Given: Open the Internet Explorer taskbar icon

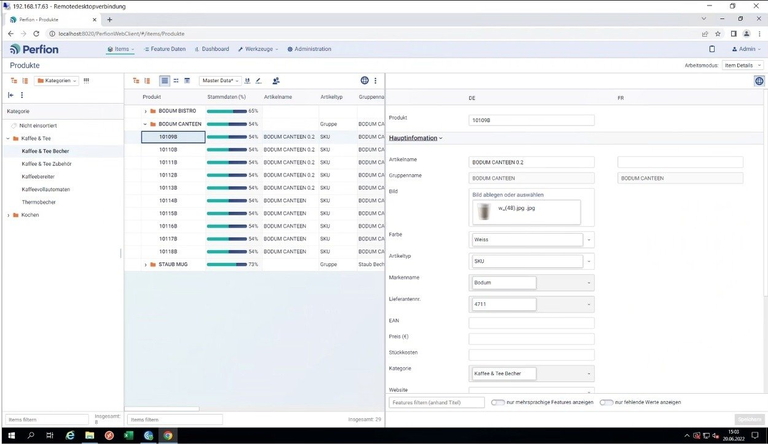Looking at the screenshot, I should tap(70, 435).
